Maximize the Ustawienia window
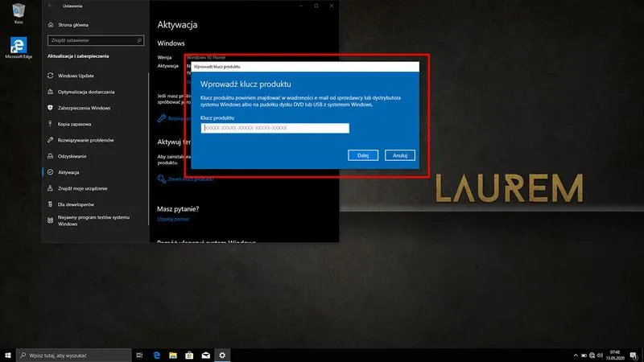The image size is (644, 362). click(x=316, y=6)
